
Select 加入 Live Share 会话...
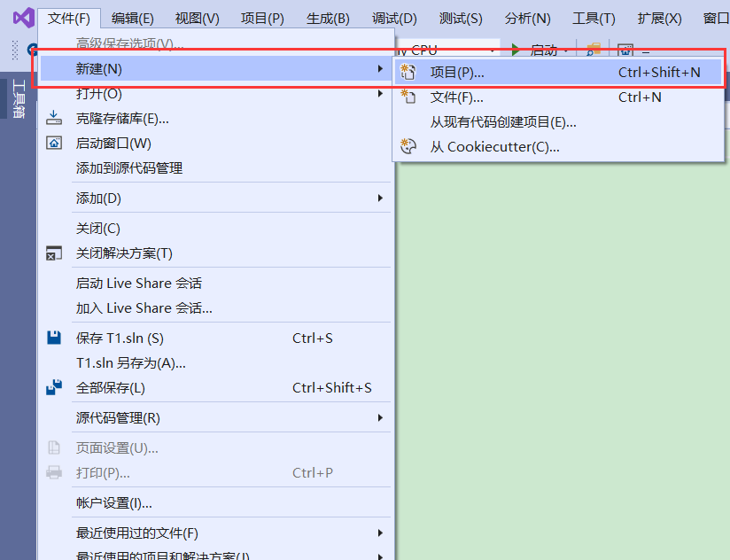coord(215,308)
